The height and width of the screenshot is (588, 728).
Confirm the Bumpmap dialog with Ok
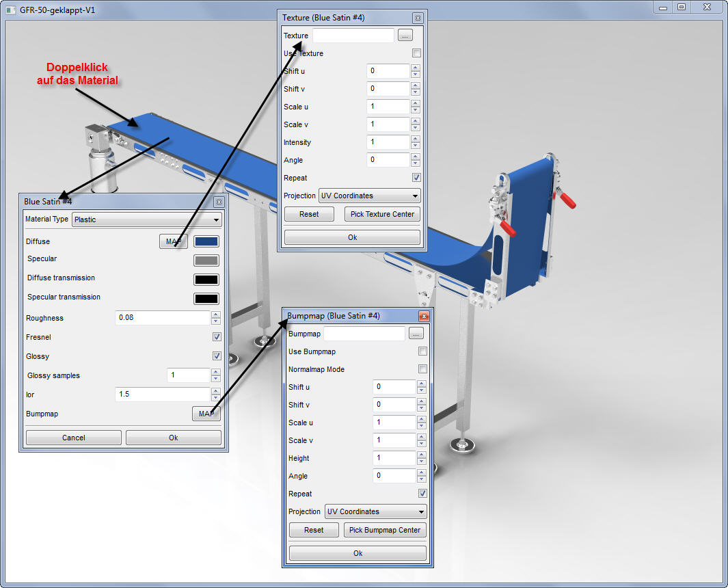coord(358,553)
